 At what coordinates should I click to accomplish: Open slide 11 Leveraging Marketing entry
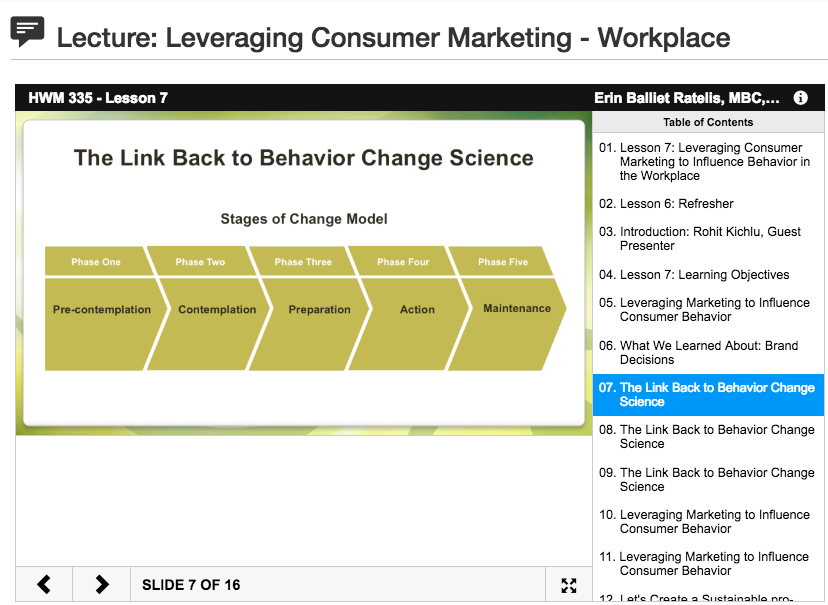tap(708, 563)
